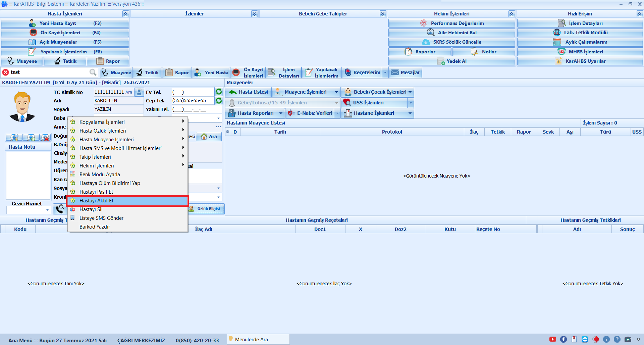Click the YouTube icon in status bar
Viewport: 644px width, 345px height.
(552, 339)
